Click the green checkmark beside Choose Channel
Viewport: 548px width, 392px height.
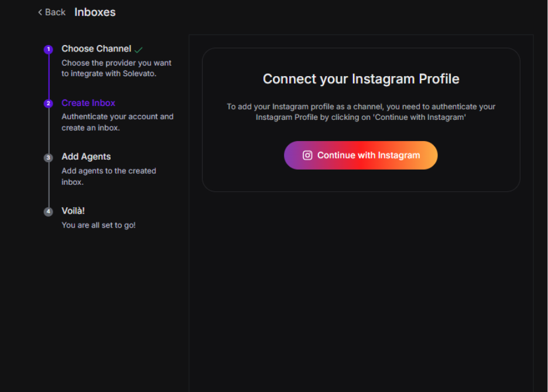coord(138,50)
